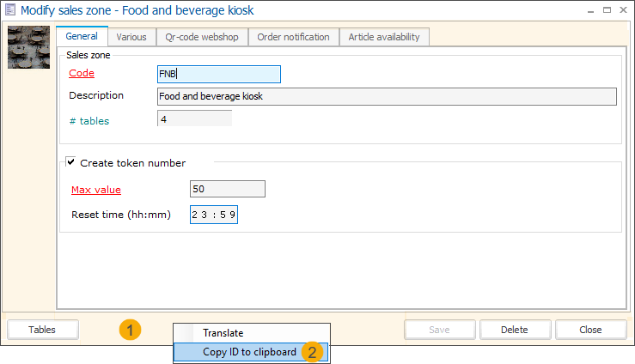Viewport: 635px width, 364px height.
Task: Select the Max value input box
Action: click(x=227, y=189)
